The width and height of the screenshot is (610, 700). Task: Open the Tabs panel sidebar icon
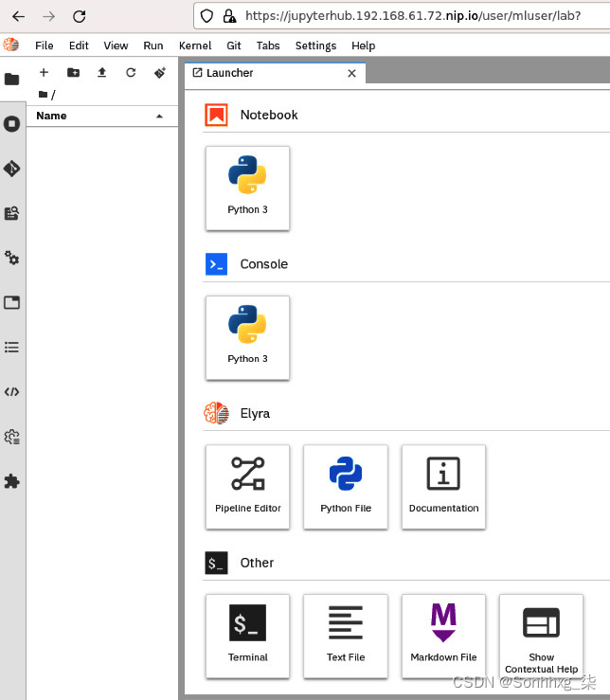12,302
